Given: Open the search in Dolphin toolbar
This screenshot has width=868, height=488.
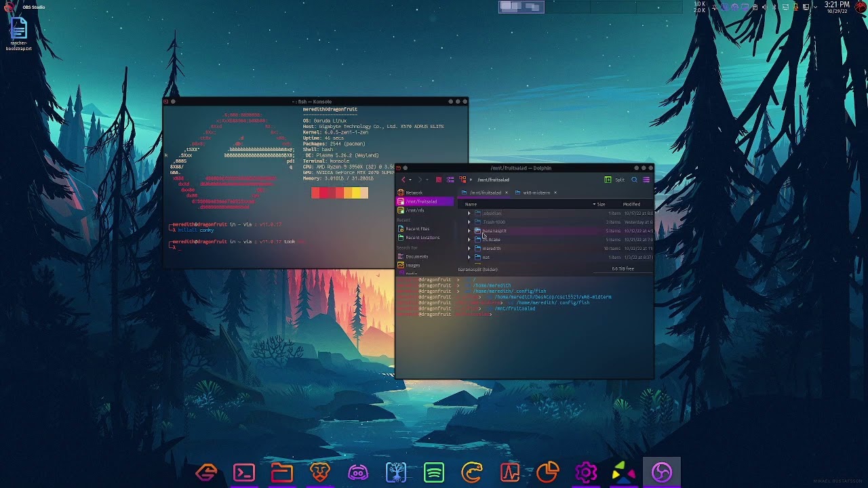Looking at the screenshot, I should click(634, 180).
